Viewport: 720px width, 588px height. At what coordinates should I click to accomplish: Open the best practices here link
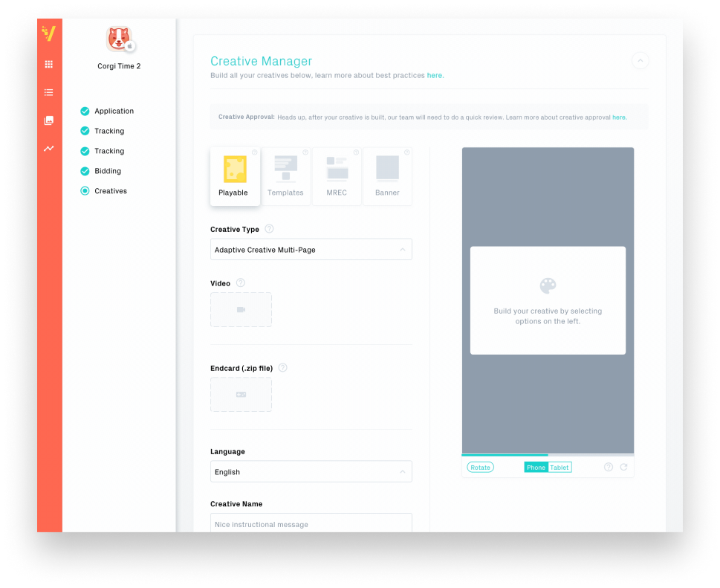point(435,75)
